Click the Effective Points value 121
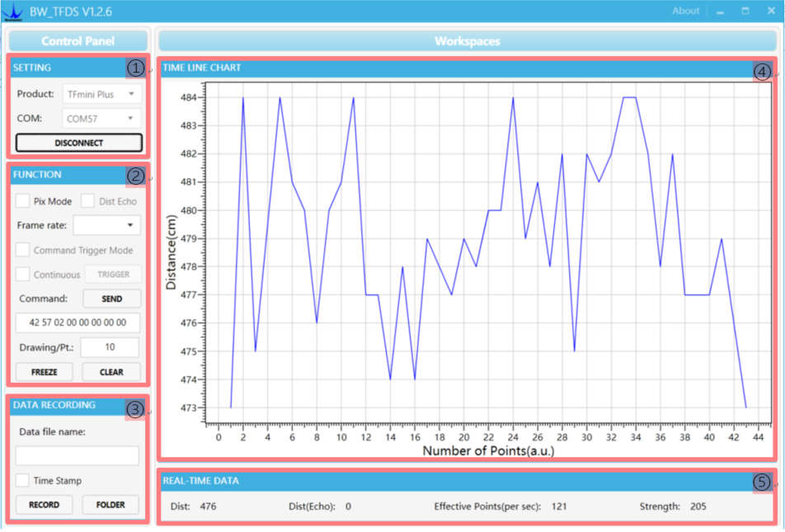The height and width of the screenshot is (532, 785). [559, 506]
